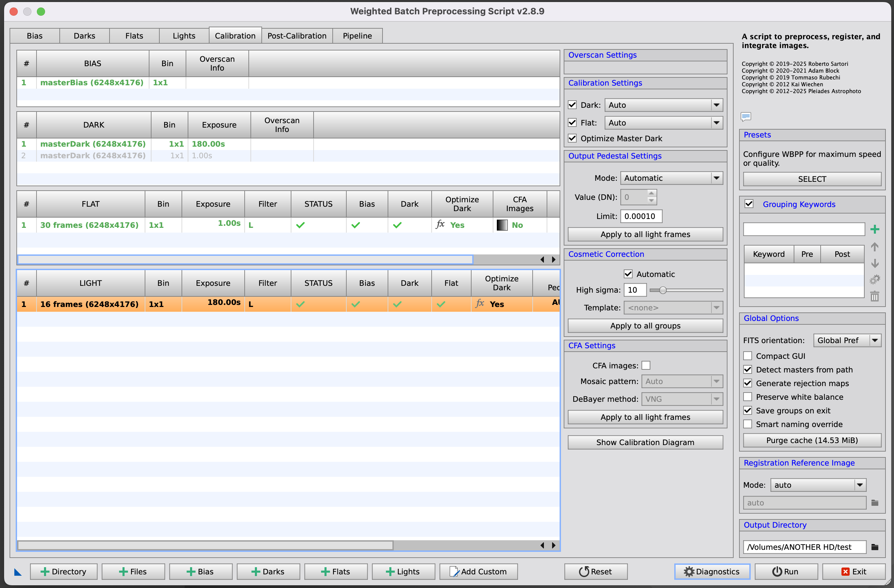Click the green plus add-keyword icon

tap(875, 229)
